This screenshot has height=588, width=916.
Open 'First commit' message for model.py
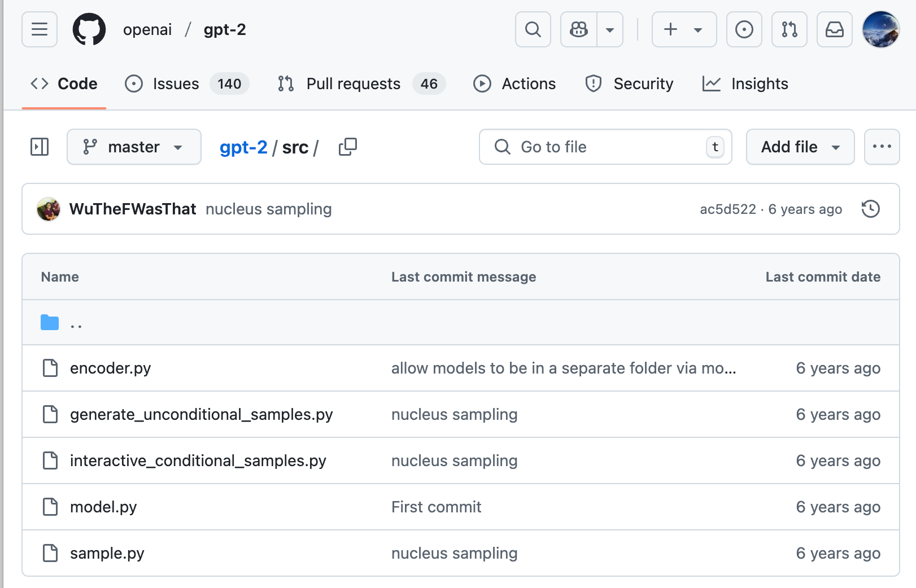pyautogui.click(x=437, y=507)
